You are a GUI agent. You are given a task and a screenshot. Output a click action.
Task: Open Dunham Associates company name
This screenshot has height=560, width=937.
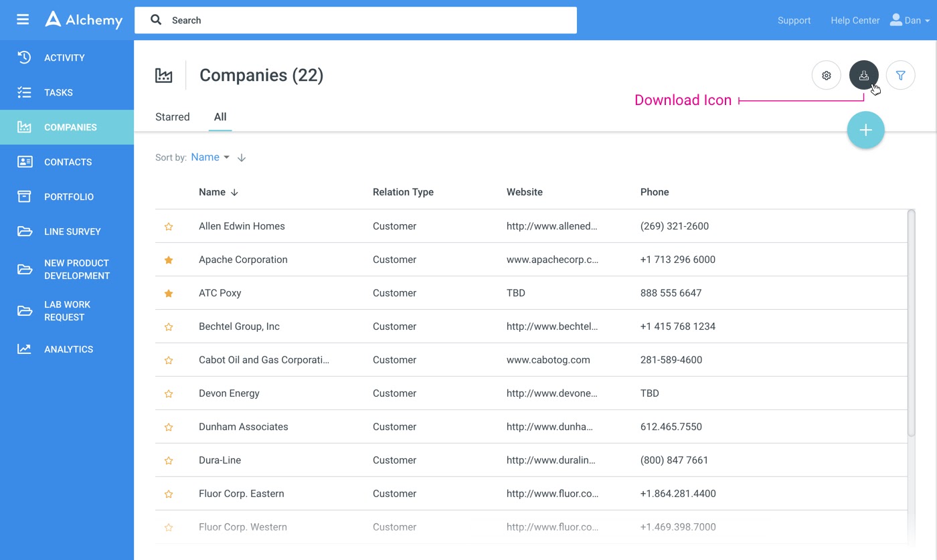click(244, 427)
